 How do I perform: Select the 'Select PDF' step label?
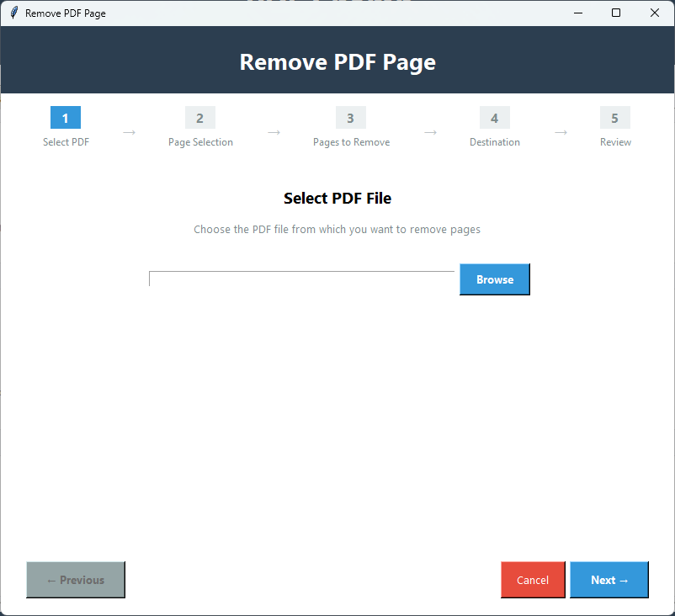point(65,141)
